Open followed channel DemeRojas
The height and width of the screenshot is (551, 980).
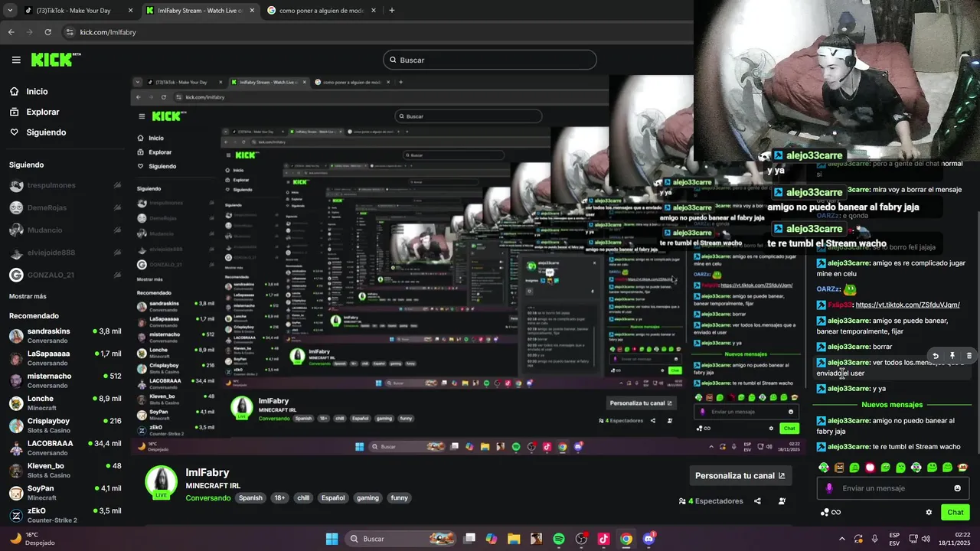pyautogui.click(x=65, y=207)
